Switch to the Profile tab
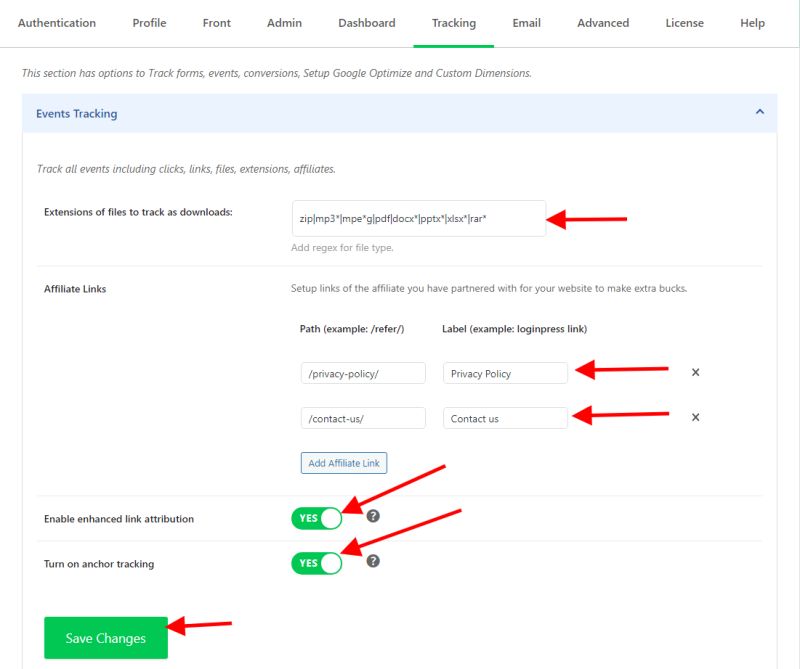The image size is (800, 669). tap(149, 22)
